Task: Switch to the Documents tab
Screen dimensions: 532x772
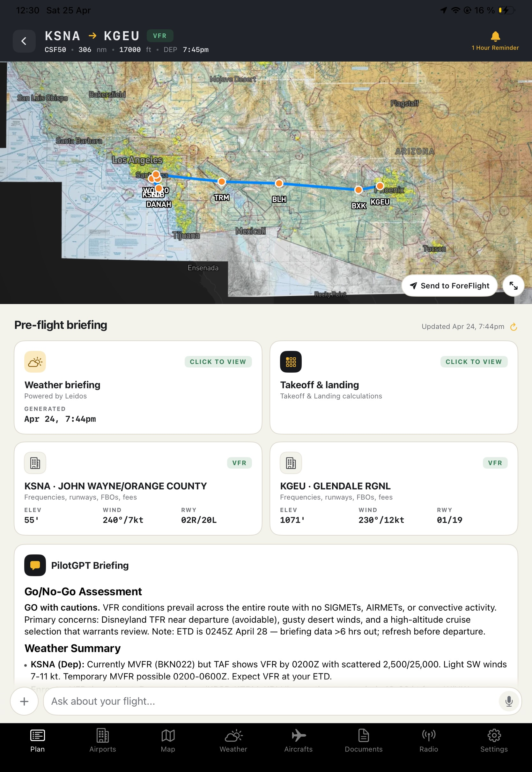Action: click(364, 740)
